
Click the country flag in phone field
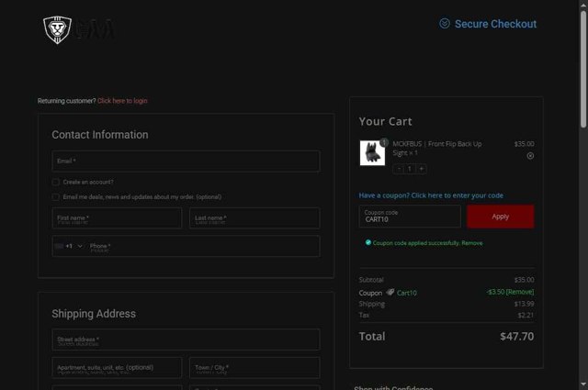click(x=59, y=246)
